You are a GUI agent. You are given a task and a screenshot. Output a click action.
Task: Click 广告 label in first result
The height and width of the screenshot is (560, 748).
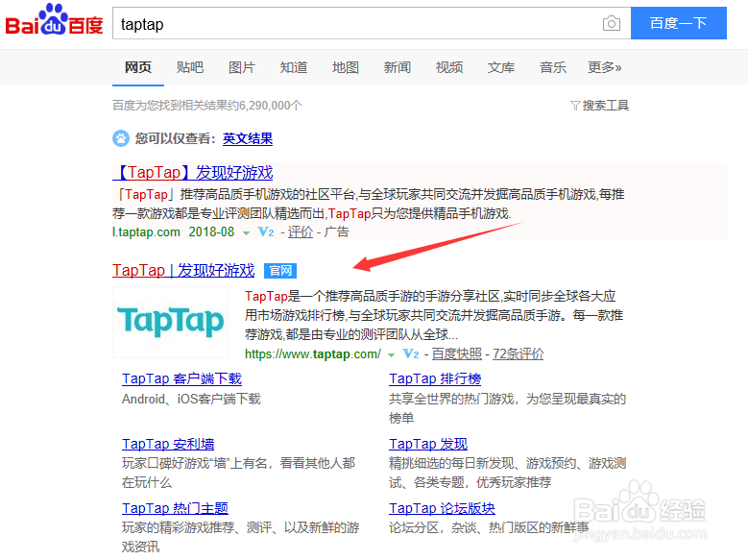point(336,232)
